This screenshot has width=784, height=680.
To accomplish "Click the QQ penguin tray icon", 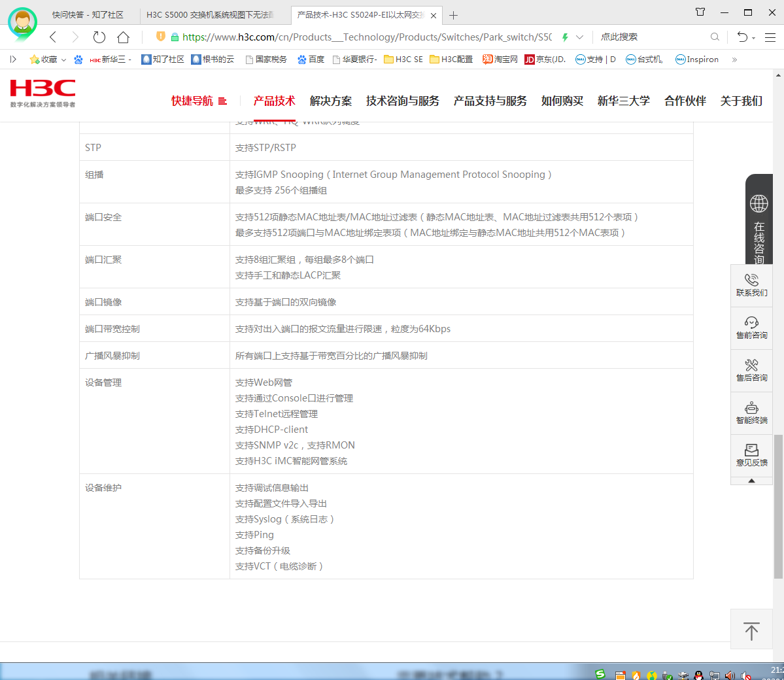I will (699, 675).
